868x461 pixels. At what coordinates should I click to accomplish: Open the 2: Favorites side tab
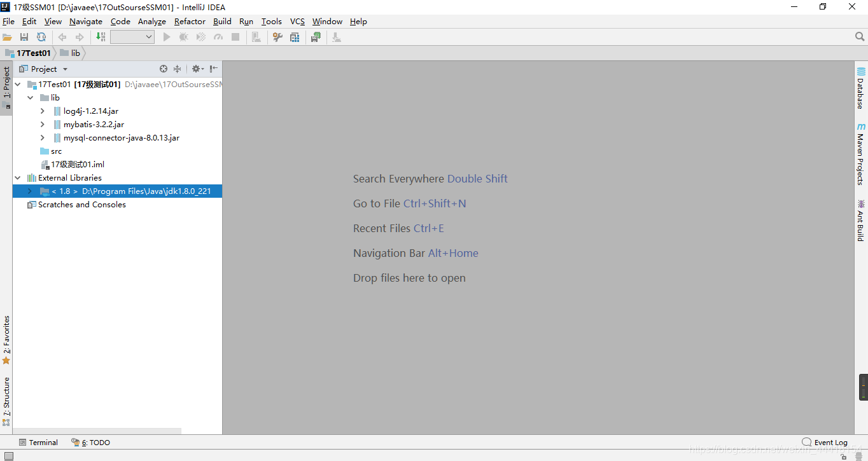coord(6,340)
